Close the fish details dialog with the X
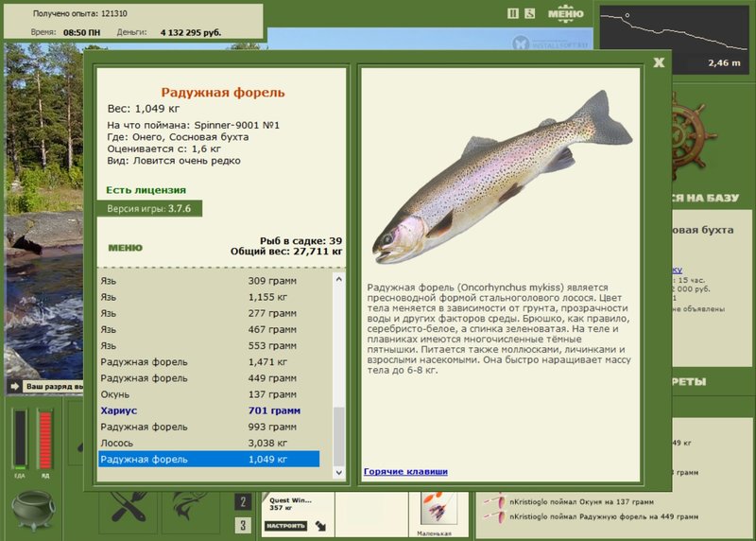The width and height of the screenshot is (756, 541). click(x=659, y=62)
